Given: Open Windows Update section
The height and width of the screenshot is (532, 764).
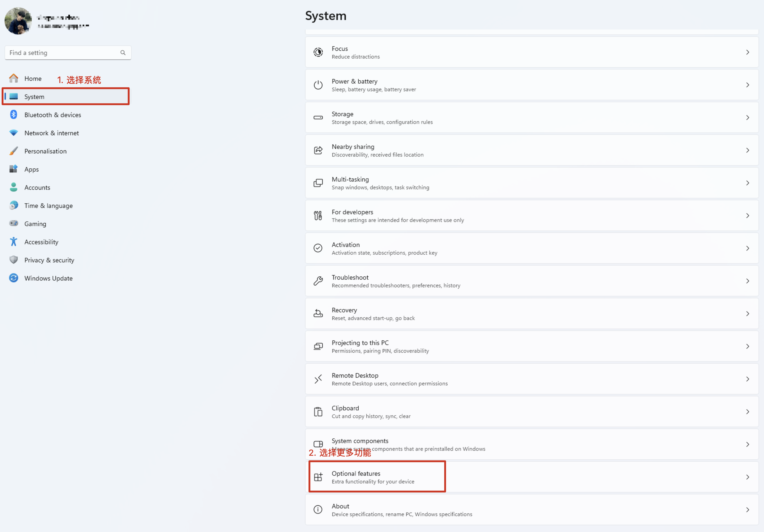Looking at the screenshot, I should [x=68, y=278].
